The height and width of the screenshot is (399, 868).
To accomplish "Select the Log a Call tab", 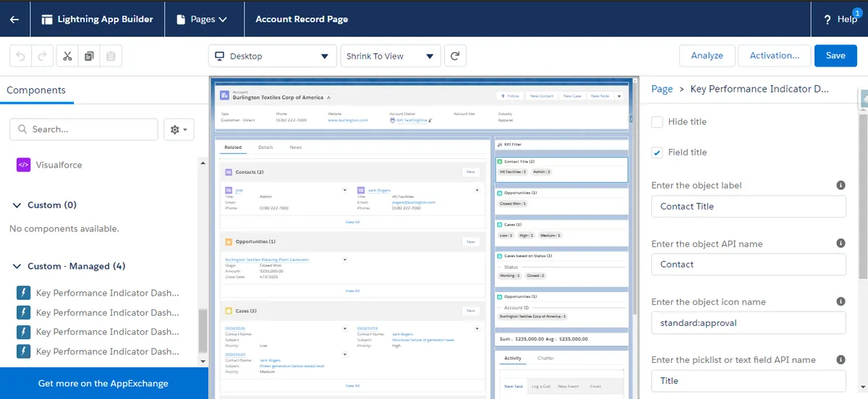I will pos(540,387).
